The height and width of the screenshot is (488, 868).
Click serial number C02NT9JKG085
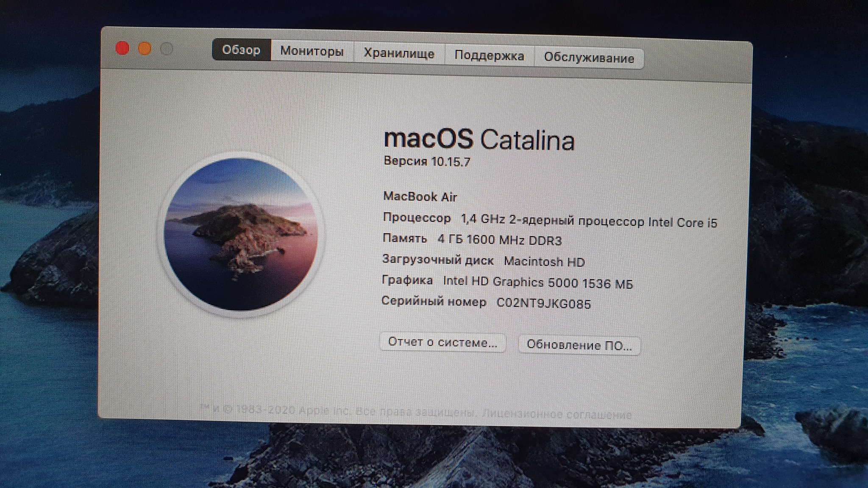[x=543, y=304]
